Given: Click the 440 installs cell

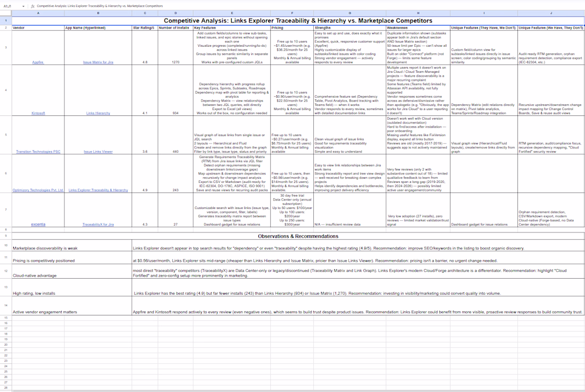Looking at the screenshot, I should coord(175,135).
